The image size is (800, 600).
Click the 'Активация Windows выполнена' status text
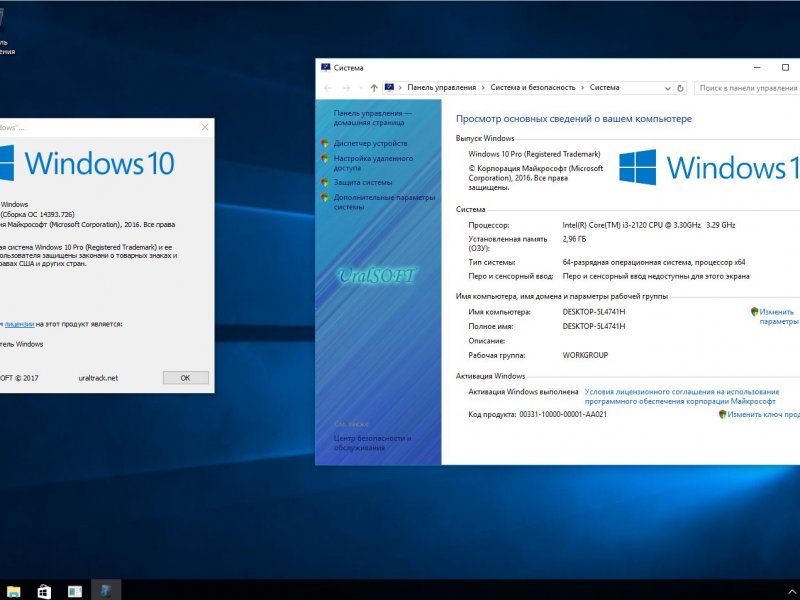pyautogui.click(x=523, y=392)
